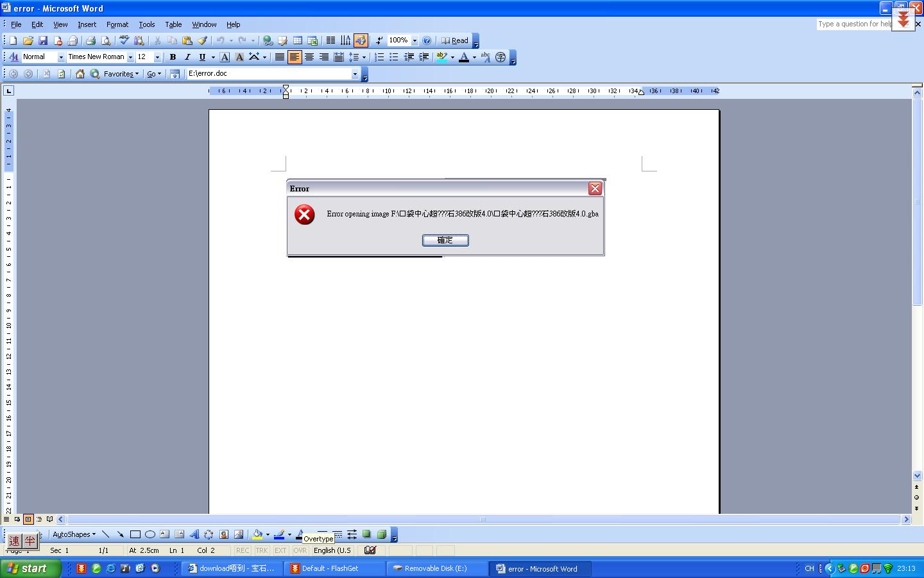The height and width of the screenshot is (578, 924).
Task: Toggle REC macro recording in status bar
Action: click(243, 550)
